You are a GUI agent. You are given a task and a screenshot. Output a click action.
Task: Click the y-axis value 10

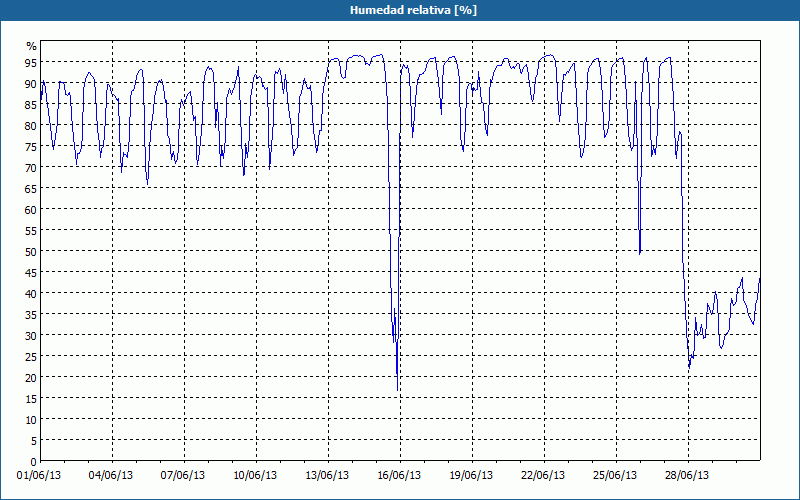pos(31,420)
